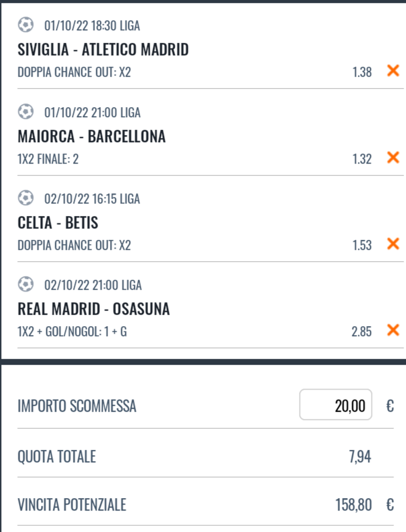Screen dimensions: 406x532
Task: Select the 1.53 odds on Celta - Betis
Action: [362, 245]
